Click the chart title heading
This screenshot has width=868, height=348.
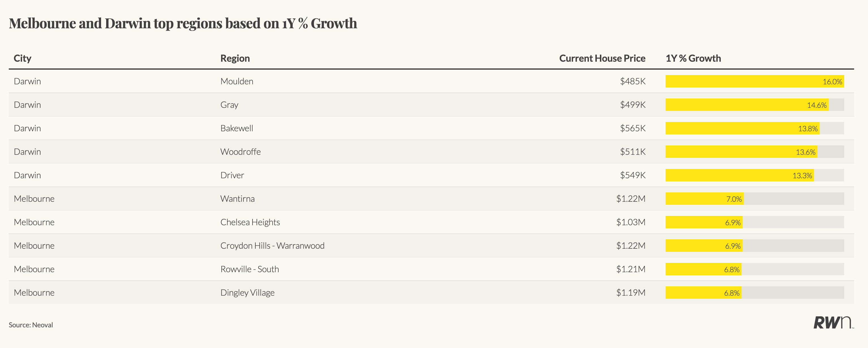(183, 23)
